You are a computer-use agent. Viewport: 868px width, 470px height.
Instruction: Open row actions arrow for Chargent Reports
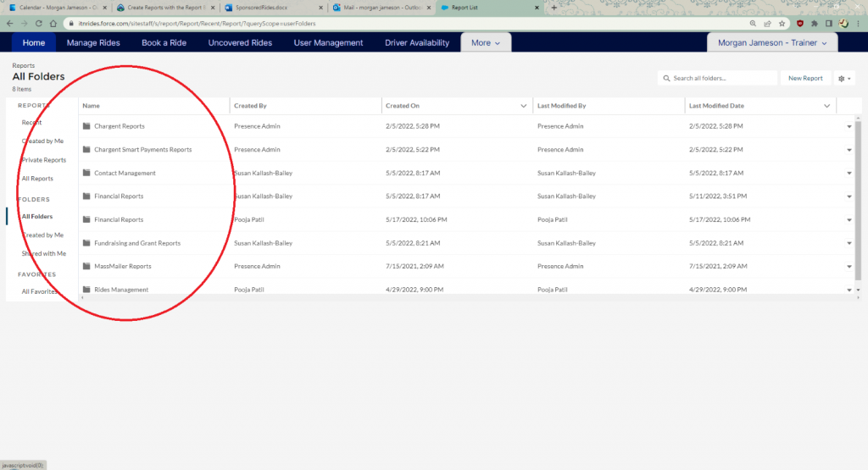849,126
